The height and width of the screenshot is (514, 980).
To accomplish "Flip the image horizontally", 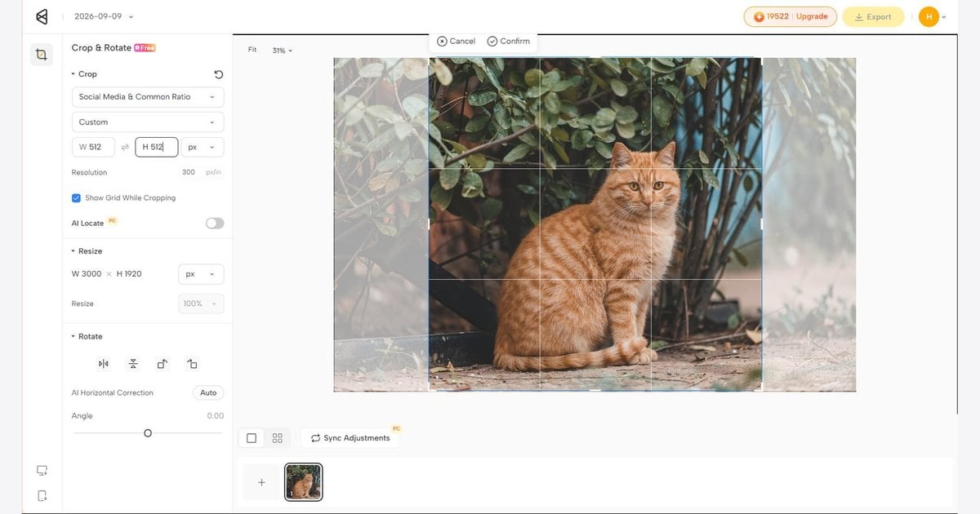I will [x=104, y=364].
